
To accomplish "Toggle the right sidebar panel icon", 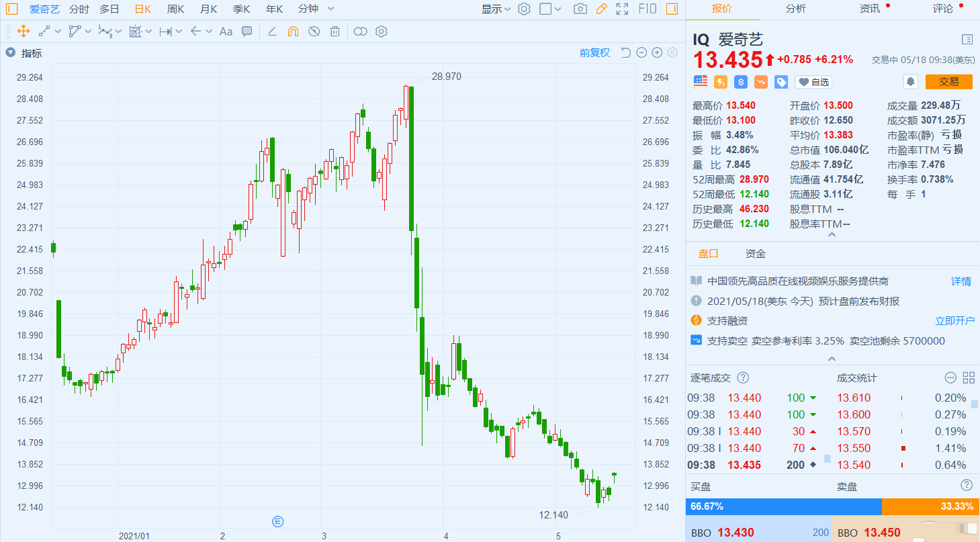I will pos(672,9).
